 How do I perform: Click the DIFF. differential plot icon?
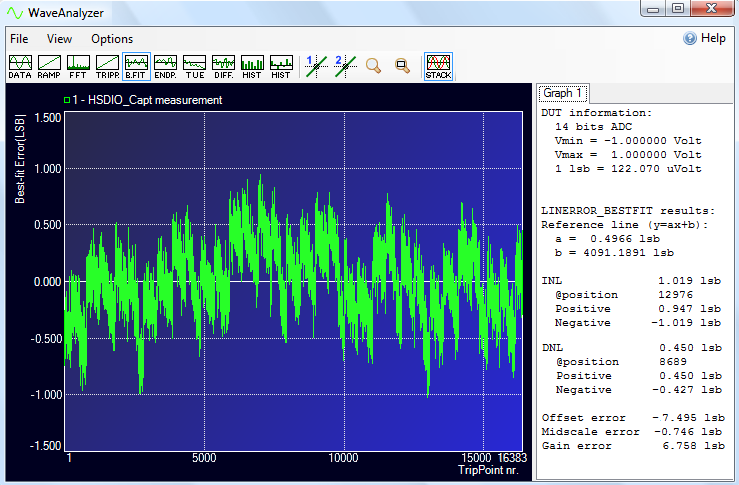pos(223,67)
